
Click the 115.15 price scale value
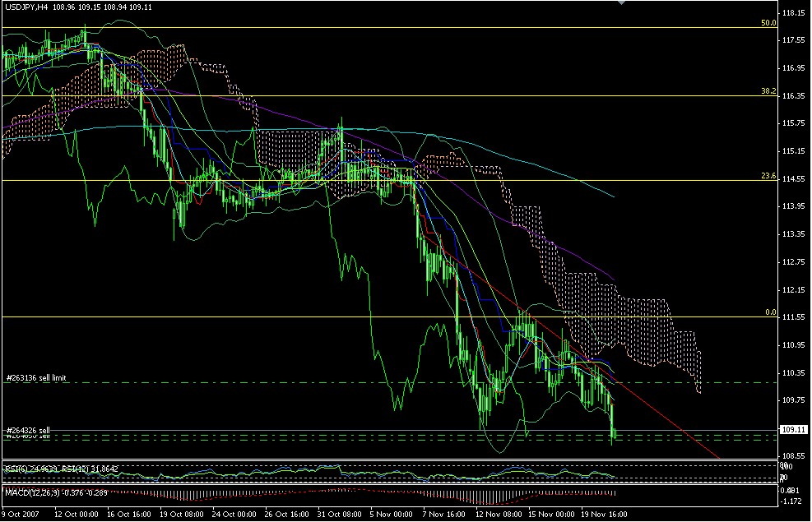click(794, 151)
